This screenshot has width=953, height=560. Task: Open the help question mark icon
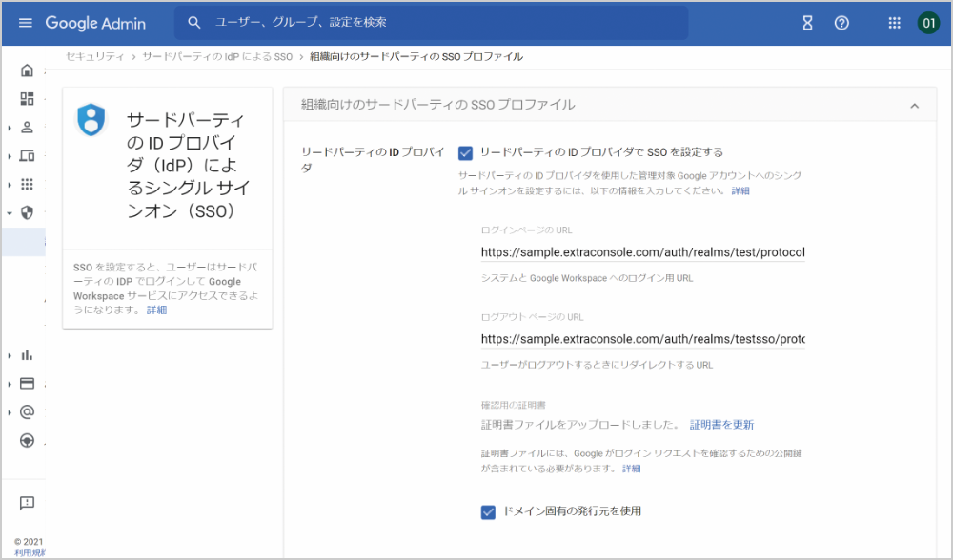(x=841, y=23)
